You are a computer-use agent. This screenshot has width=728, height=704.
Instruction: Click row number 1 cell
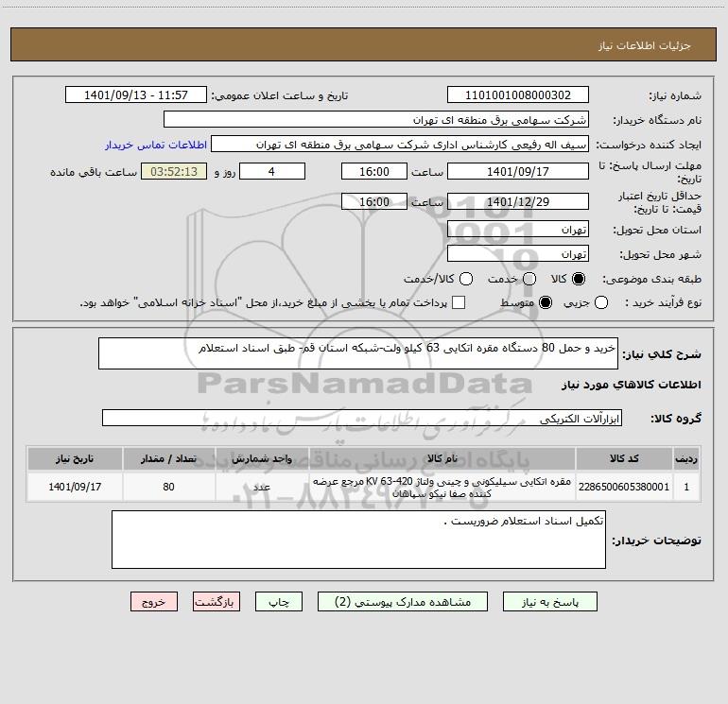(686, 487)
